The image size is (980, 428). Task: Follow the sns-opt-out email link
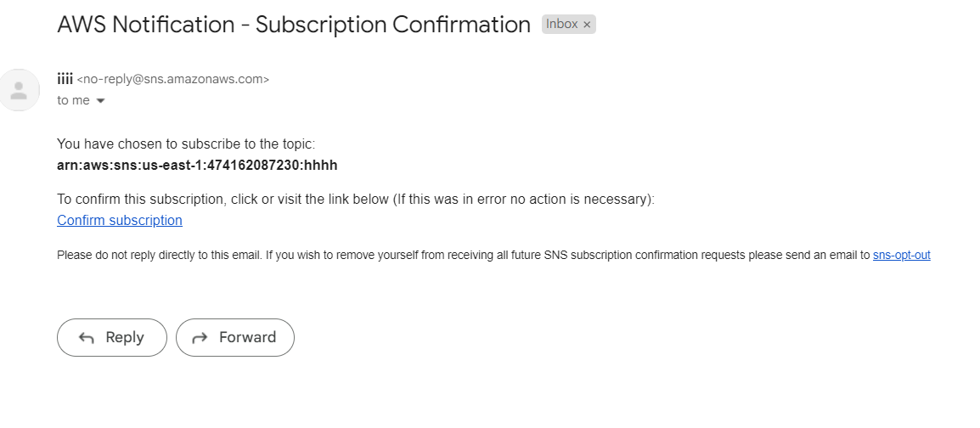pos(901,255)
